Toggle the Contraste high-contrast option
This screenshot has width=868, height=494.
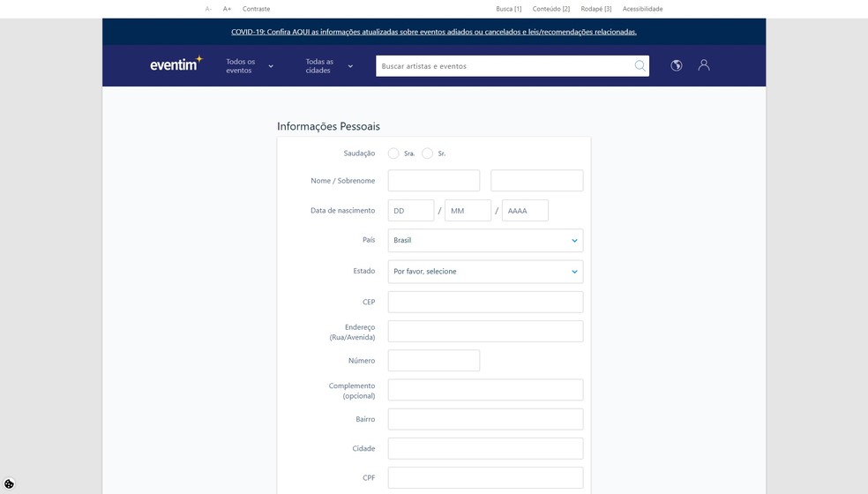coord(256,9)
